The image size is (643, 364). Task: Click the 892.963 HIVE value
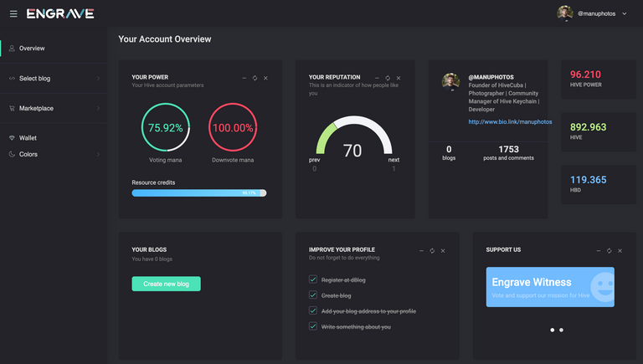pyautogui.click(x=588, y=127)
